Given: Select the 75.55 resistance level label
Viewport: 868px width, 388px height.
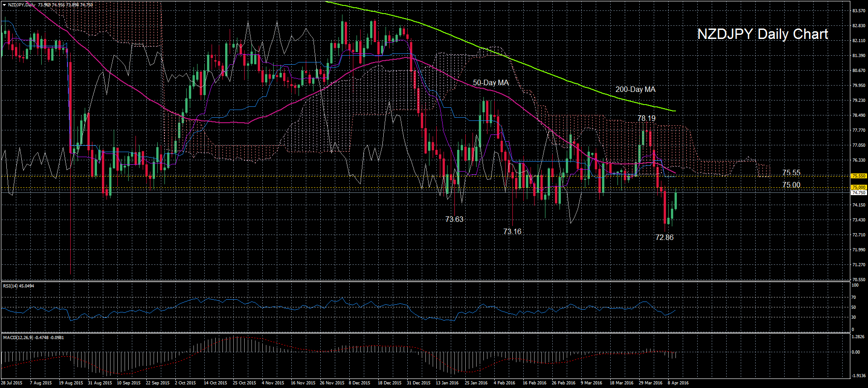Looking at the screenshot, I should click(791, 173).
